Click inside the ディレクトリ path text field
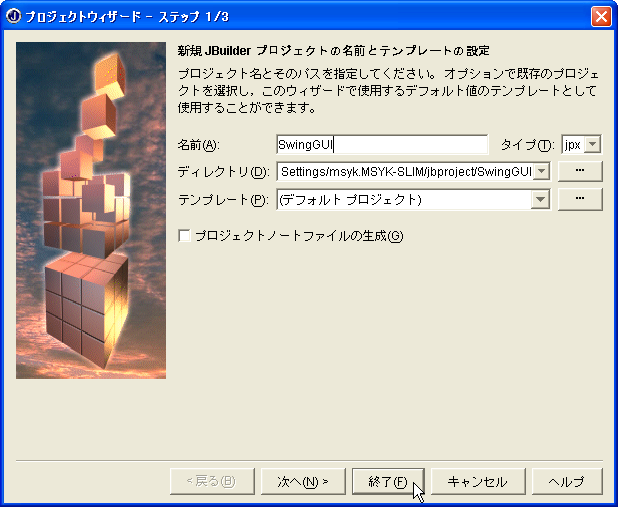618x507 pixels. point(405,171)
